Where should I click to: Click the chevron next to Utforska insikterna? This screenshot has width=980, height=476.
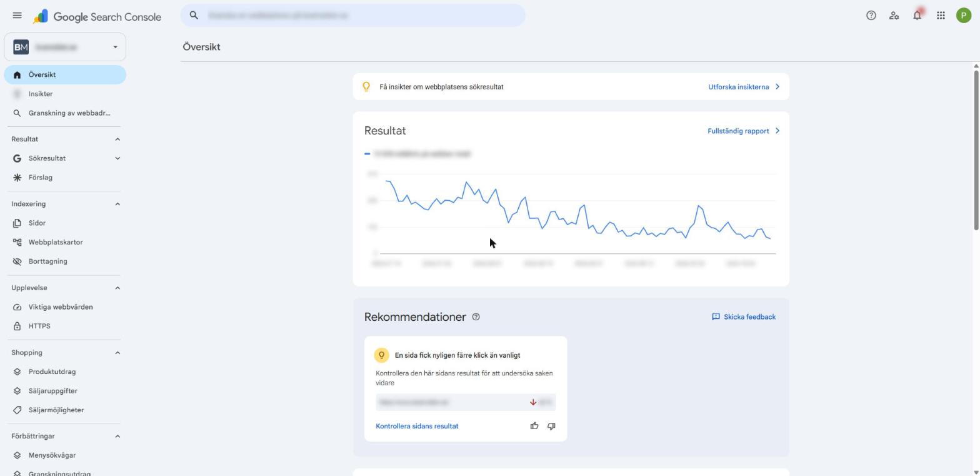click(777, 87)
